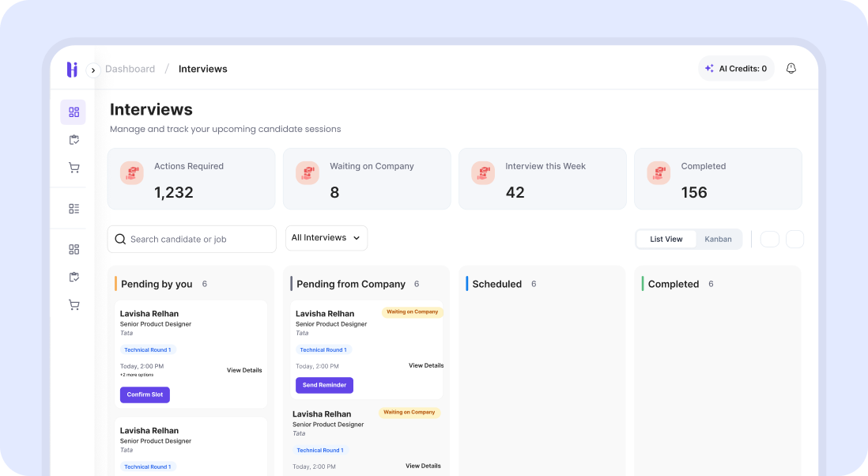Switch to List View
Screen dimensions: 868x476
click(x=666, y=239)
